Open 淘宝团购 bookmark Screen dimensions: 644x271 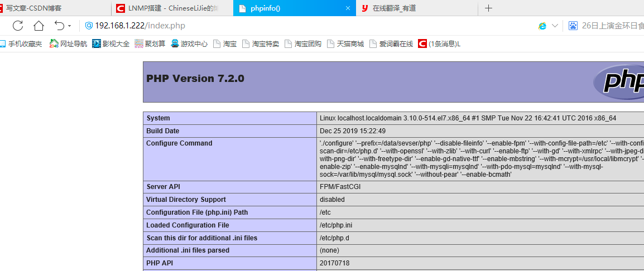pos(303,44)
